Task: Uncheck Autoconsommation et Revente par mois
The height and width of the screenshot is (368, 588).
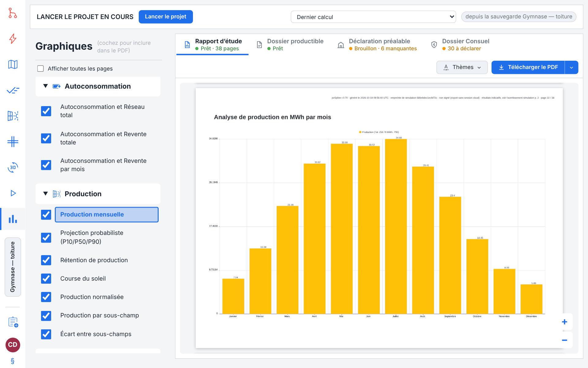Action: 46,165
